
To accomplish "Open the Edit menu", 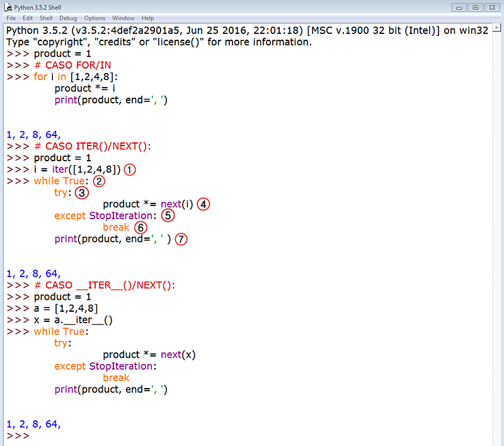I will tap(28, 18).
